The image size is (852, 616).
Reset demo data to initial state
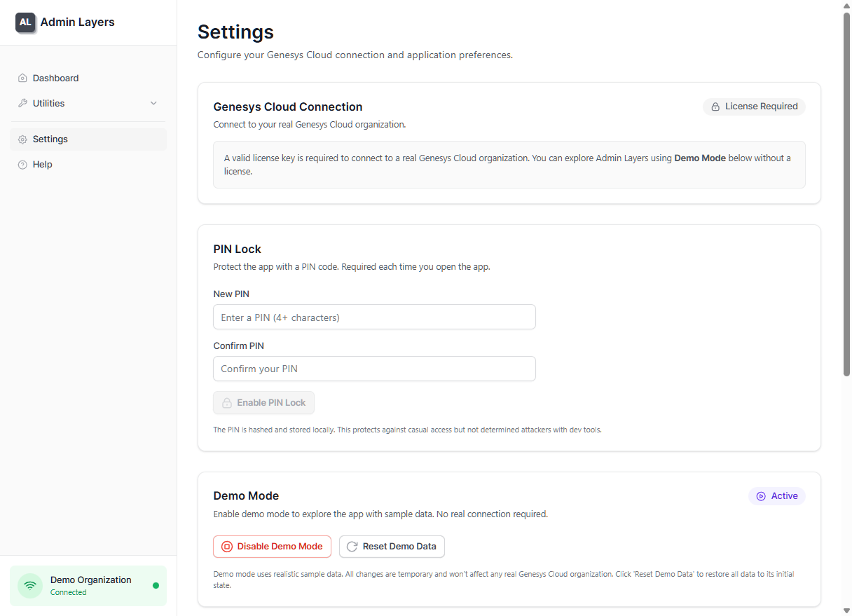pyautogui.click(x=392, y=546)
